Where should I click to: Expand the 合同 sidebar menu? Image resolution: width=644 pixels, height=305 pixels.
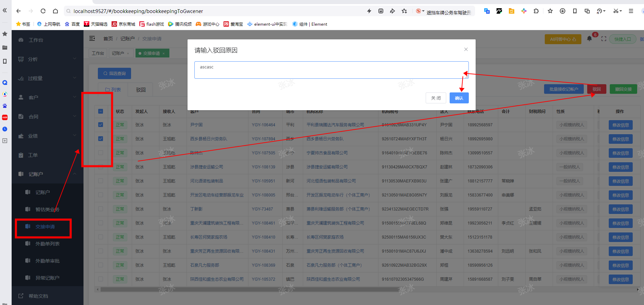pos(48,117)
